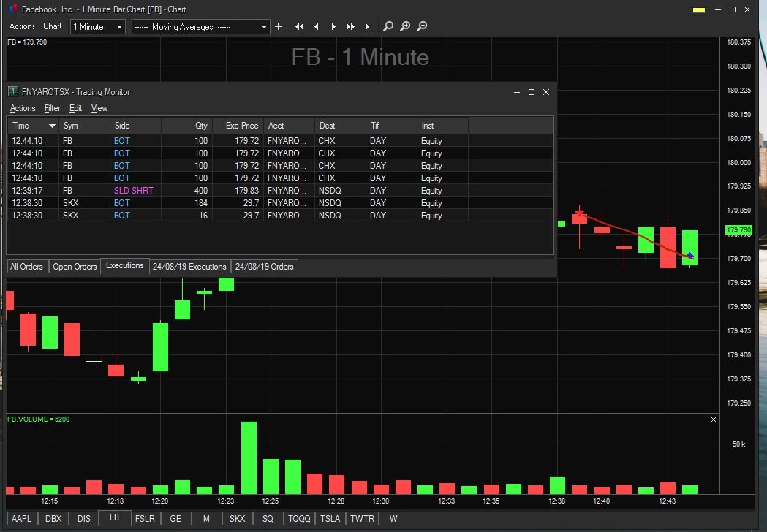The image size is (767, 532).
Task: Switch chart to SKX symbol tab
Action: click(237, 518)
